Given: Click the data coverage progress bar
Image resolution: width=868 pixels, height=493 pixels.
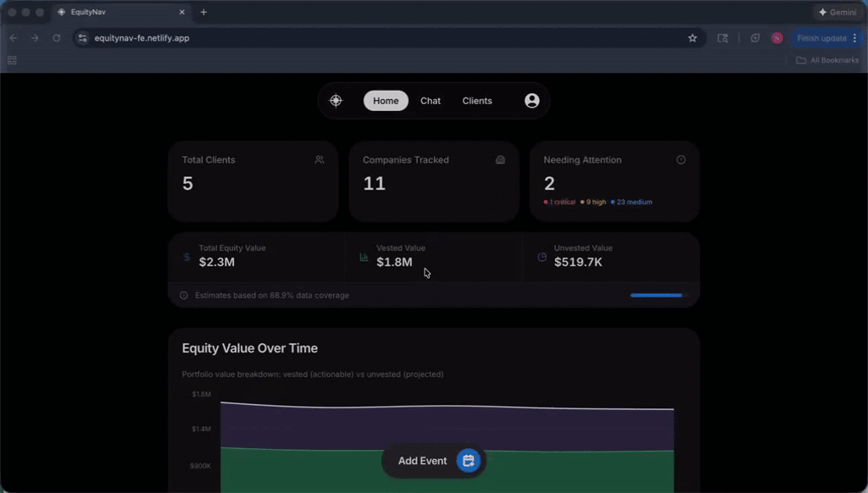Looking at the screenshot, I should (658, 296).
